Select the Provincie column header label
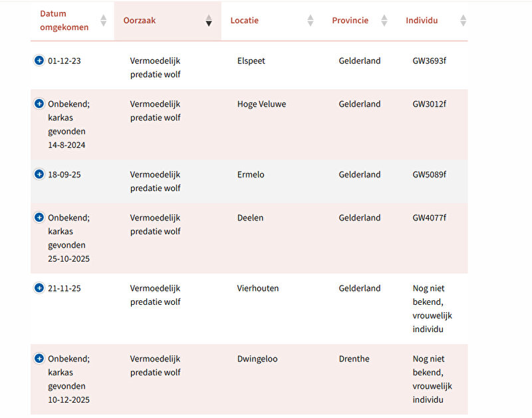The width and height of the screenshot is (532, 418). coord(350,21)
